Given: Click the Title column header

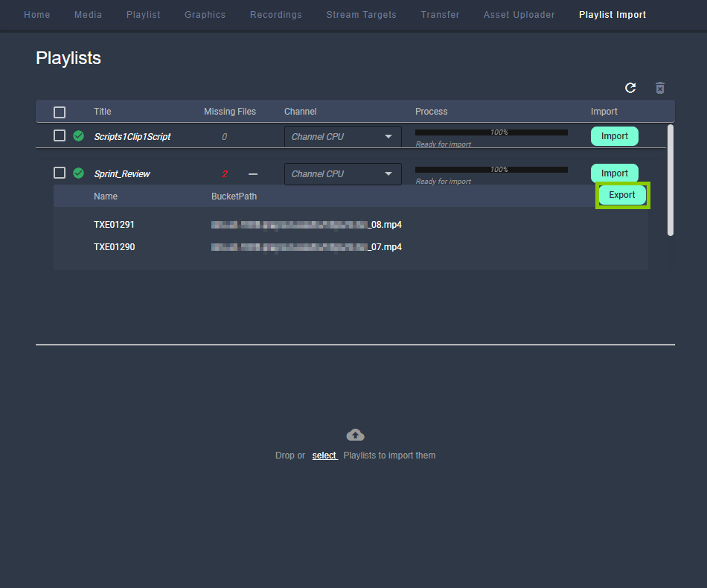Looking at the screenshot, I should click(x=103, y=112).
